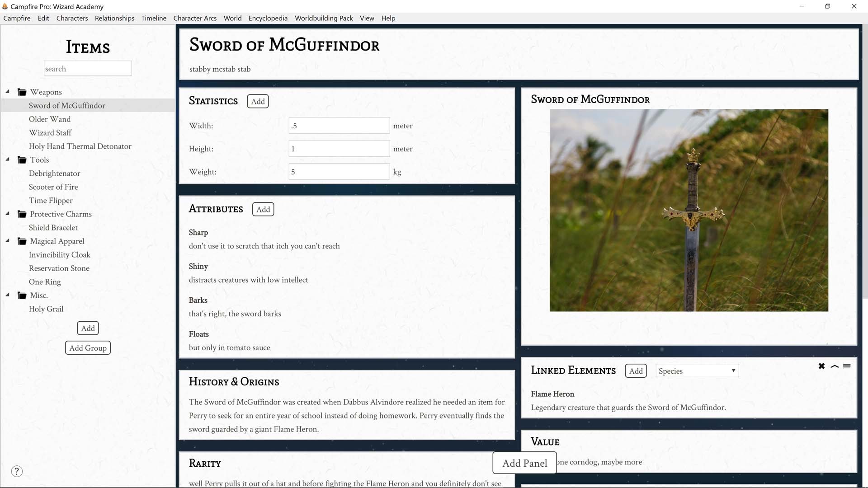
Task: Open the Characters menu
Action: coord(72,18)
